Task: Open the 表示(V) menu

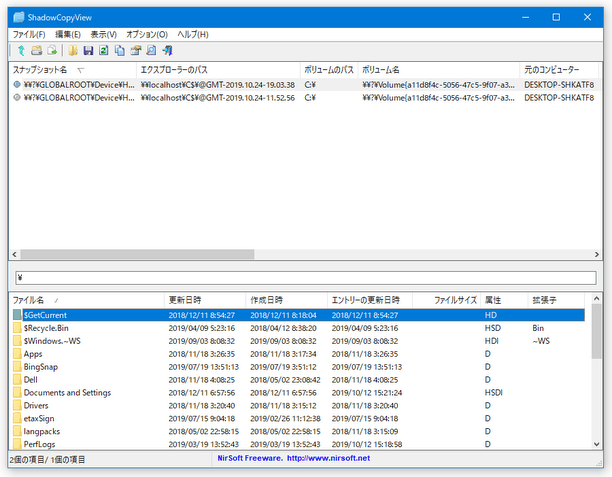Action: coord(103,34)
